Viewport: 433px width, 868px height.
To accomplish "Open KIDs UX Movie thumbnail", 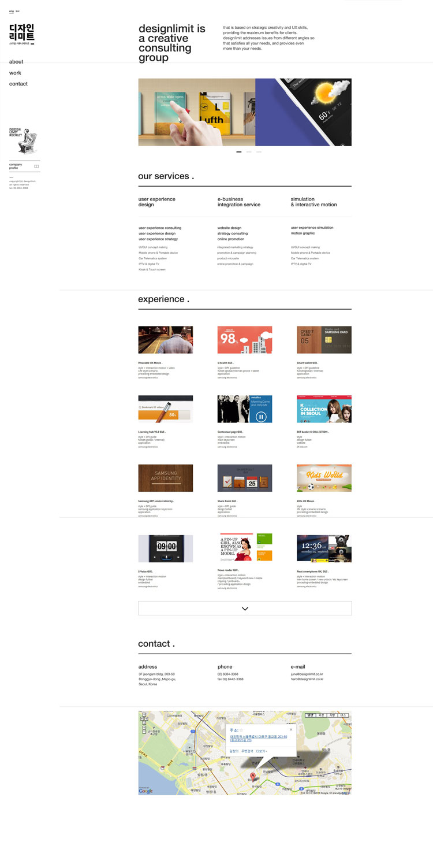I will pyautogui.click(x=324, y=478).
